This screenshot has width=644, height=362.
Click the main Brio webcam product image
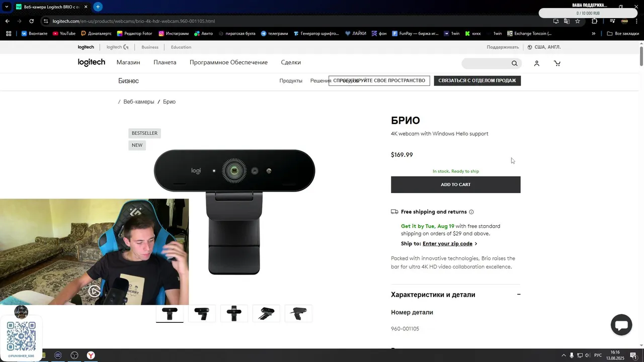(x=234, y=211)
